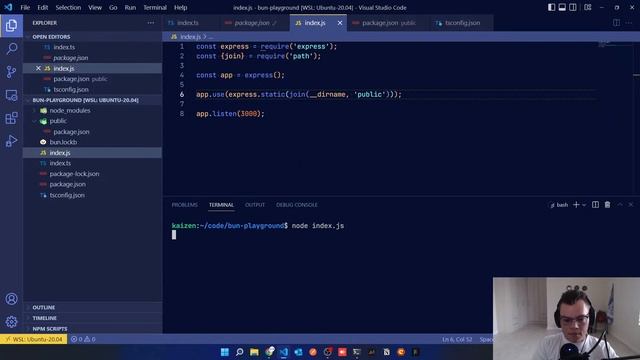
Task: Open Windows Start button on taskbar
Action: [x=224, y=352]
